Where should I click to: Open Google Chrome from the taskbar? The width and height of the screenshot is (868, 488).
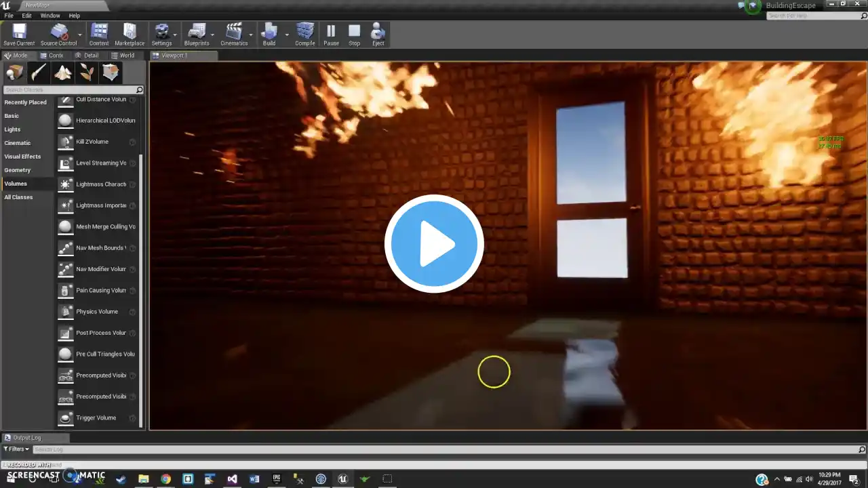pos(165,479)
